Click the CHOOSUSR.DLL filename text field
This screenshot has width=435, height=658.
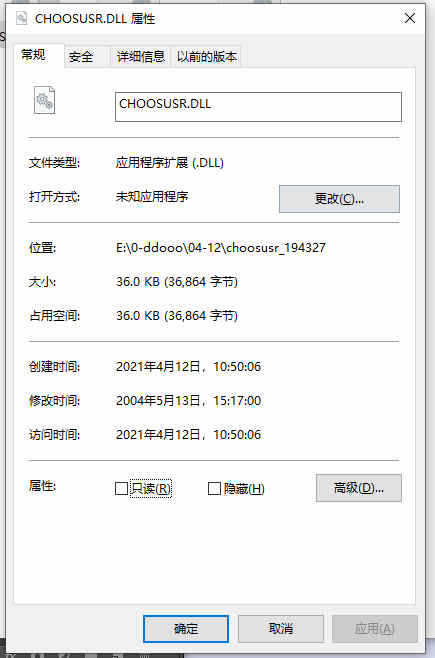(x=258, y=107)
